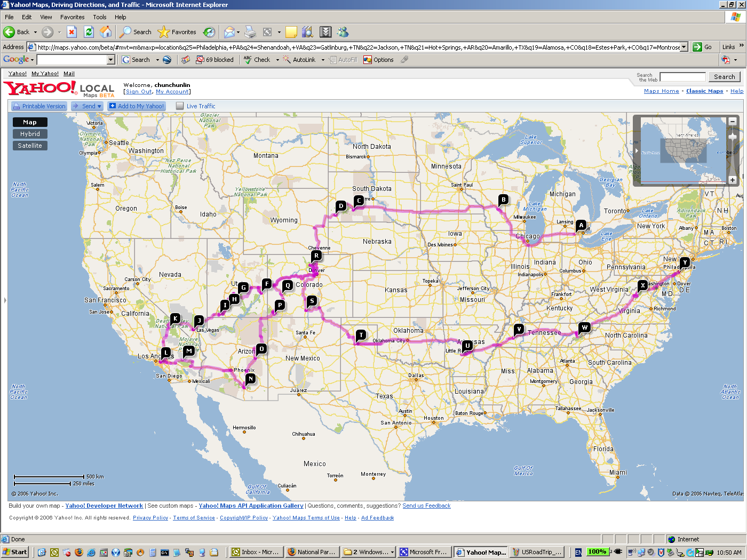Screen dimensions: 747x560
Task: Open the Maps Home link
Action: pos(661,91)
